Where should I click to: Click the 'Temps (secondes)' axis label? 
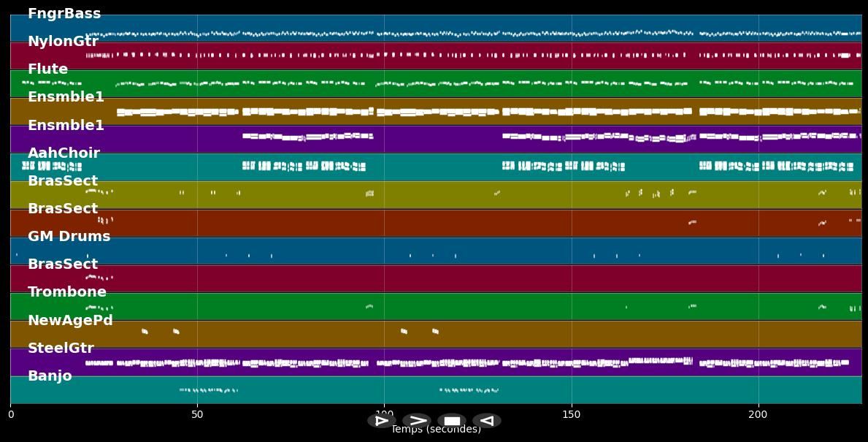click(436, 430)
